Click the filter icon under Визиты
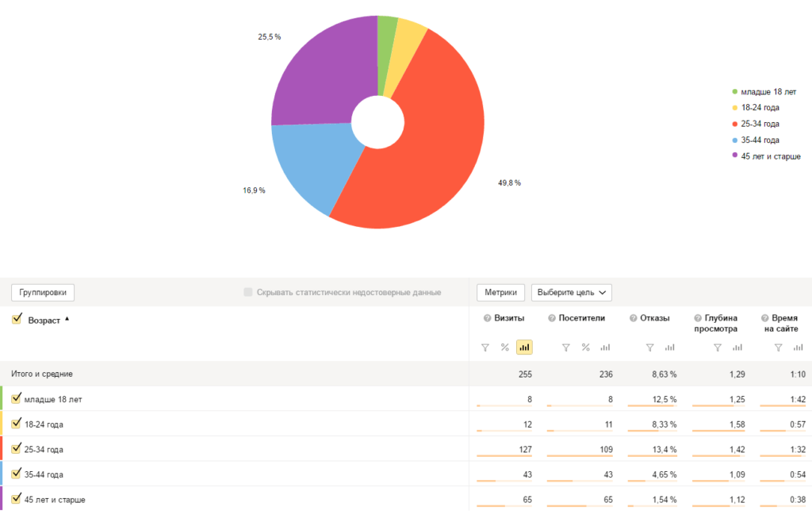The image size is (812, 522). click(485, 347)
